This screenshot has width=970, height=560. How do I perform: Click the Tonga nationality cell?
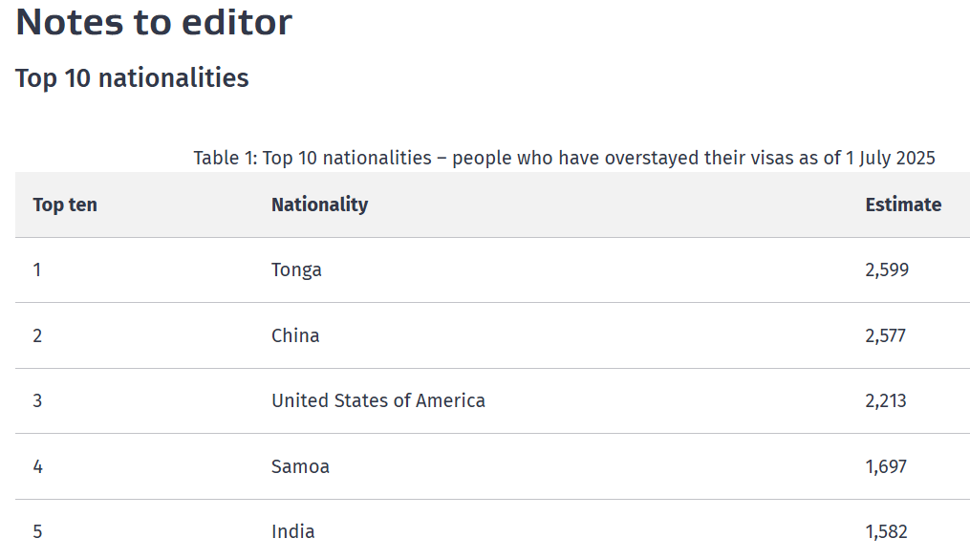(296, 269)
